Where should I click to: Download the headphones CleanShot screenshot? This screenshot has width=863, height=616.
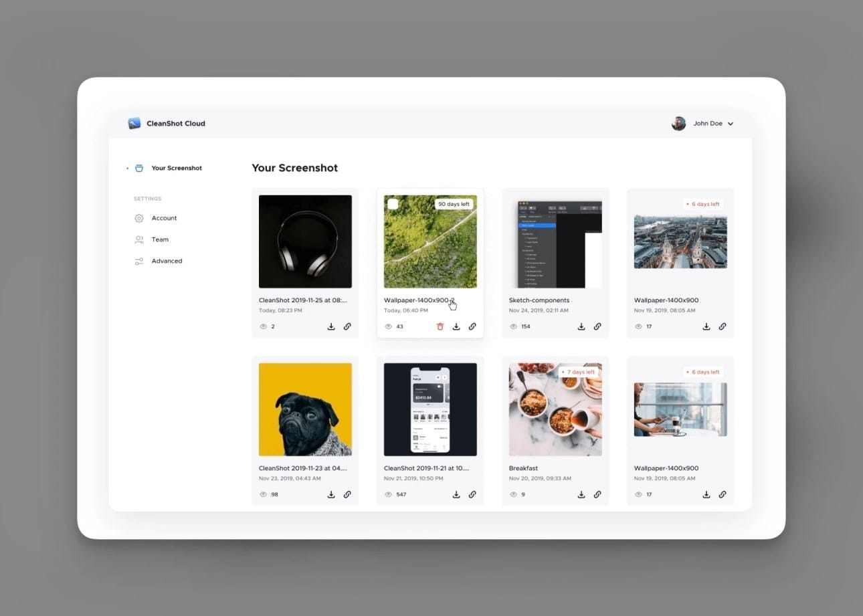point(331,326)
